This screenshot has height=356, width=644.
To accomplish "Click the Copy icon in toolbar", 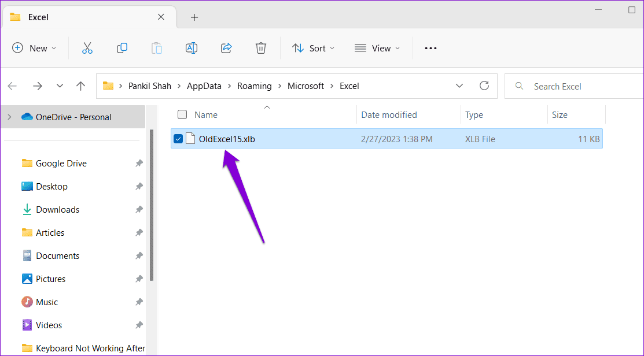I will click(122, 49).
